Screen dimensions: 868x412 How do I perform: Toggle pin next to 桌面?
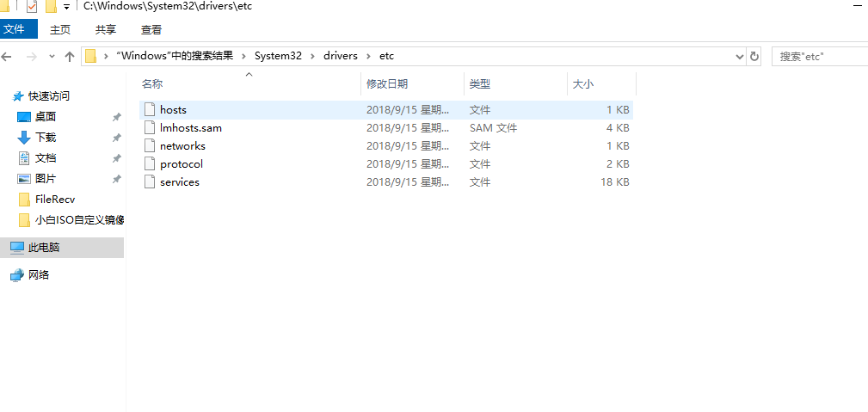(x=116, y=117)
